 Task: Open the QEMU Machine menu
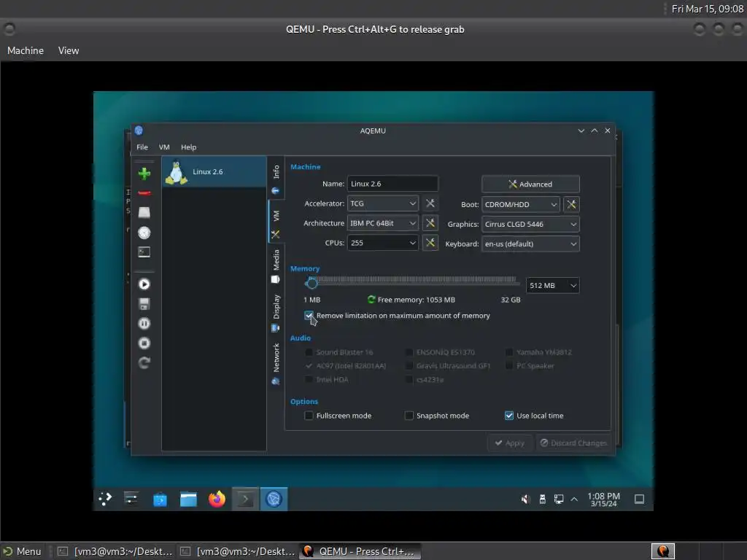point(26,50)
